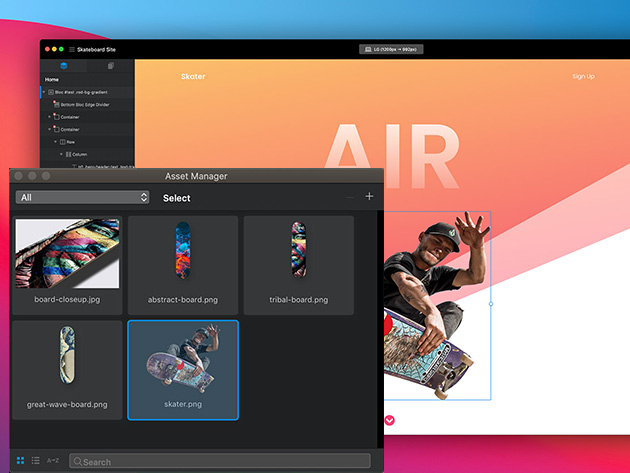Click the Bottom Bloc Edge Divider icon
This screenshot has width=630, height=473.
pos(56,104)
